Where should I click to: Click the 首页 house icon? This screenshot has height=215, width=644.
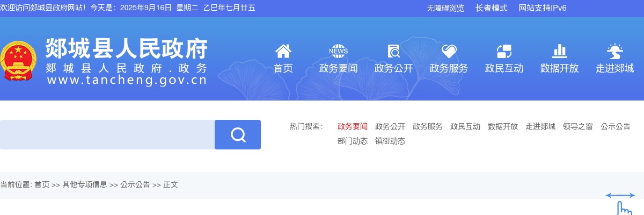283,51
